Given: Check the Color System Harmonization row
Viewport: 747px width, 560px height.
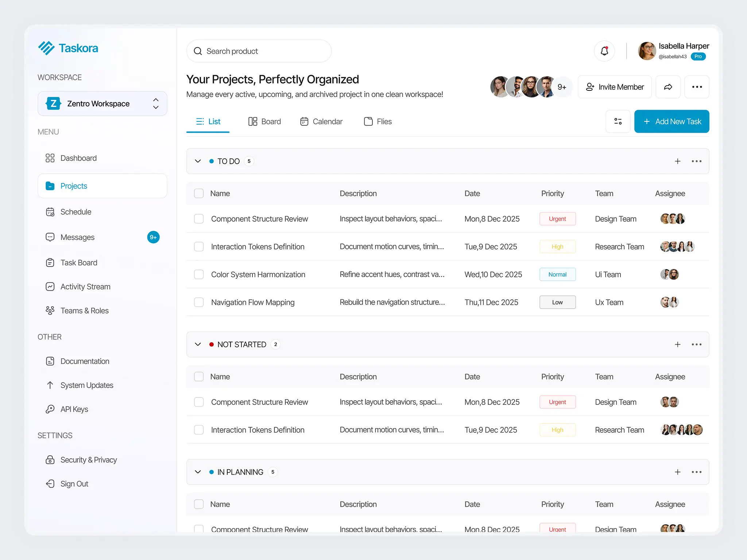Looking at the screenshot, I should [199, 274].
